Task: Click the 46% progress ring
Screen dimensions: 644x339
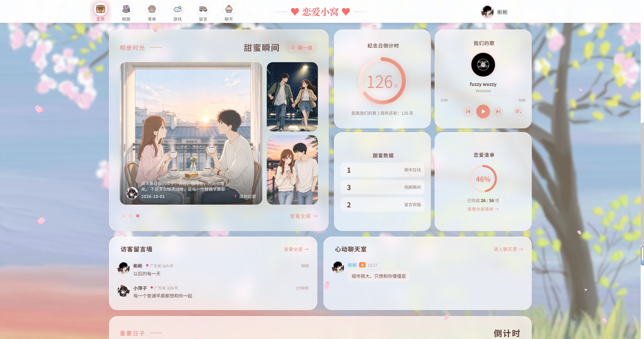Action: tap(483, 179)
